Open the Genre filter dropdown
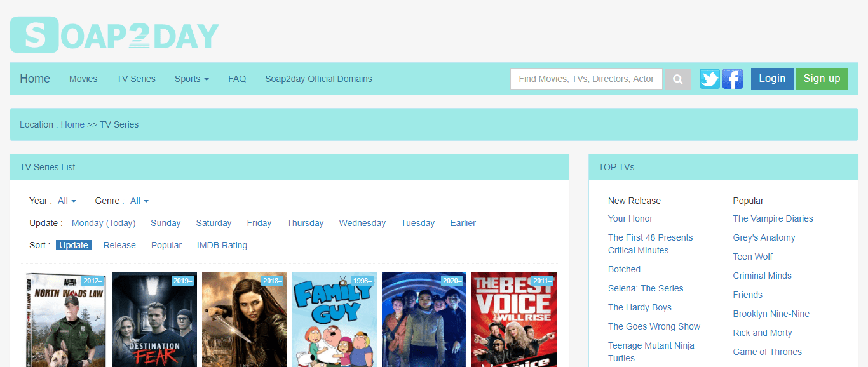The width and height of the screenshot is (868, 367). 139,201
